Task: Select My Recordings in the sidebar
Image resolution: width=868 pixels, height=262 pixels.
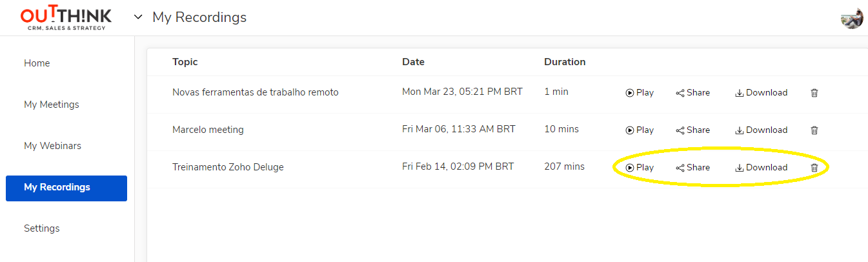Action: 66,188
